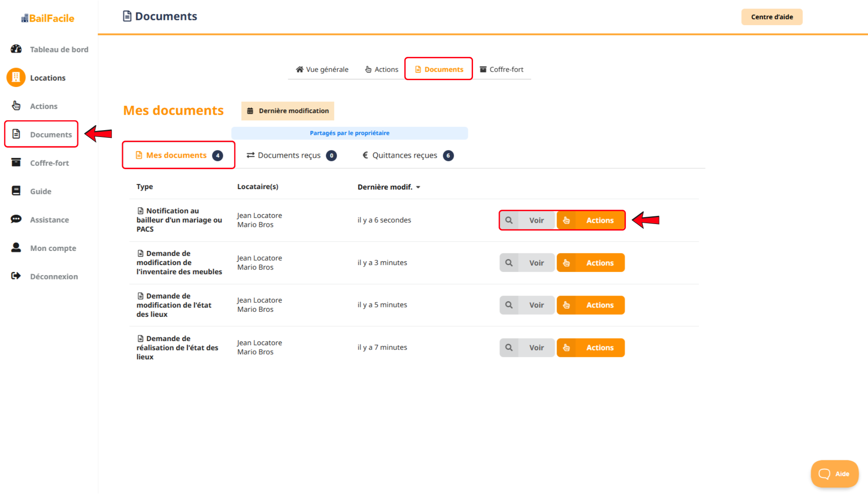Open Assistance via the chat bubble icon
This screenshot has height=494, width=868.
(16, 219)
